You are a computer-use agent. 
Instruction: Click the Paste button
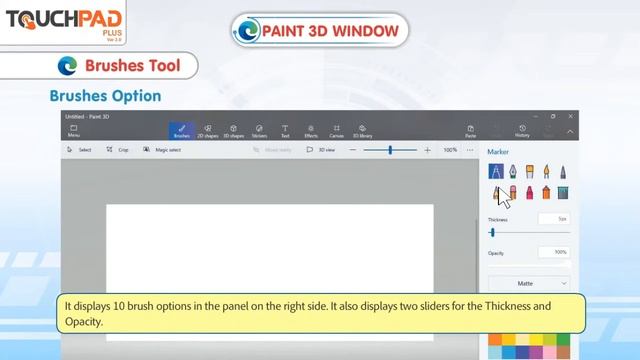(470, 131)
